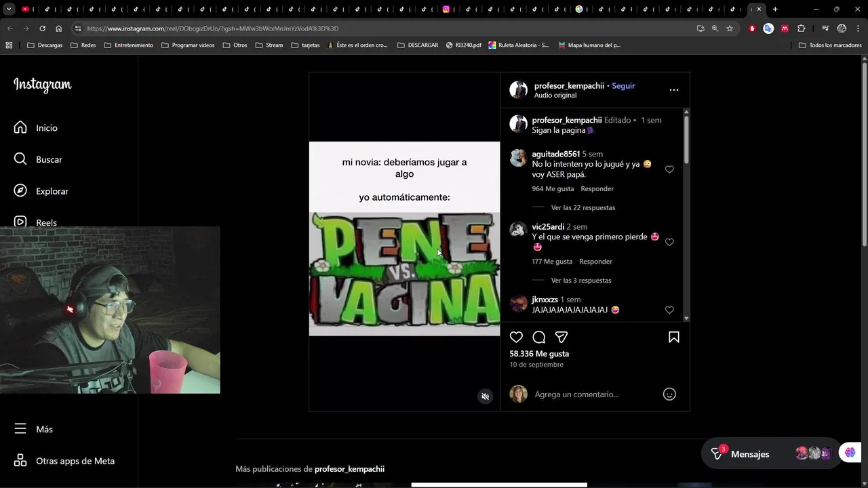View 964 Me gusta likes list

pos(553,188)
